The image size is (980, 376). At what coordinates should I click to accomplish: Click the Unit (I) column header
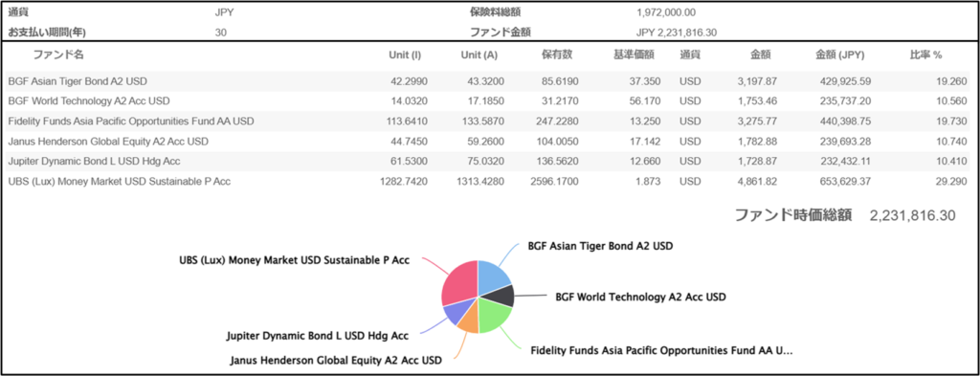tap(405, 55)
